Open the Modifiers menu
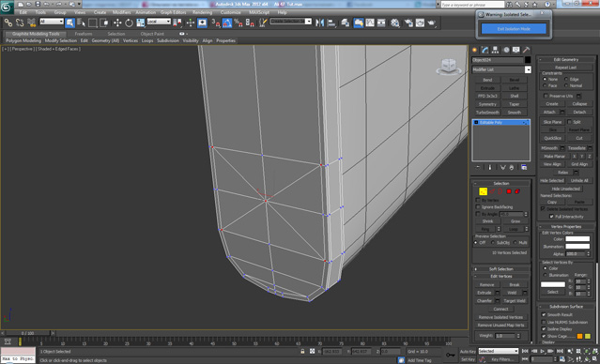This screenshot has width=600, height=364. coord(121,12)
